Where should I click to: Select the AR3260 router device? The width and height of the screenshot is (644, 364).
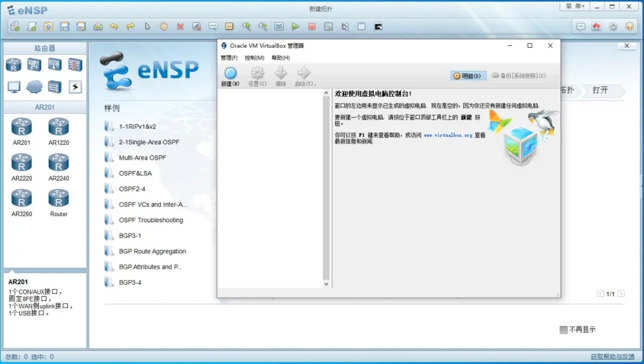tap(21, 198)
